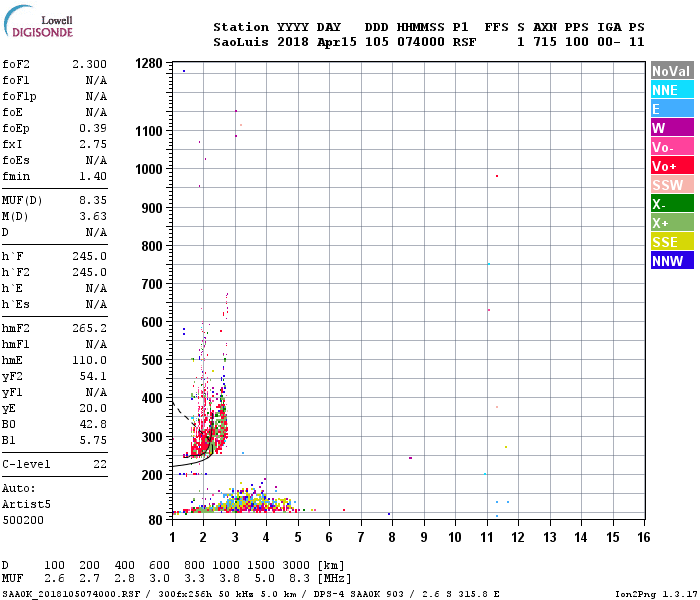Viewport: 700px width, 600px height.
Task: Click the yF2 value 54.1
Action: 93,376
